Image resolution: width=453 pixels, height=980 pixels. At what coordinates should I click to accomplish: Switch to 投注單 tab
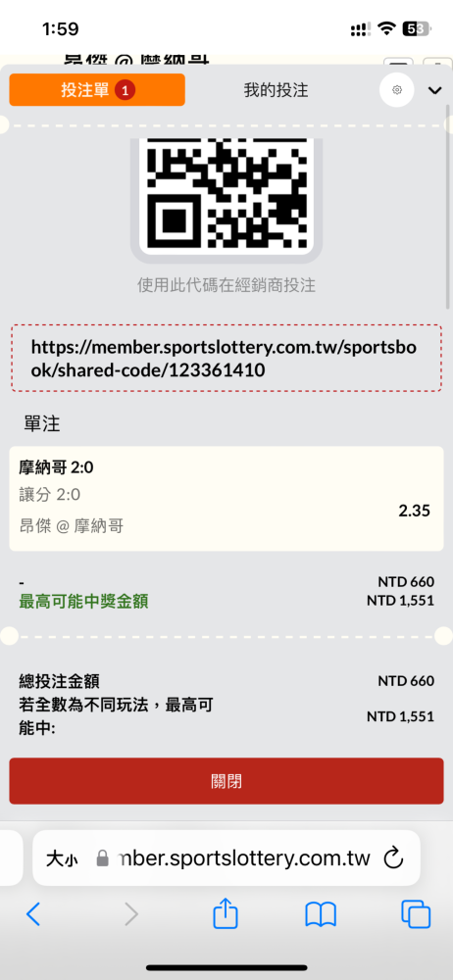point(97,90)
